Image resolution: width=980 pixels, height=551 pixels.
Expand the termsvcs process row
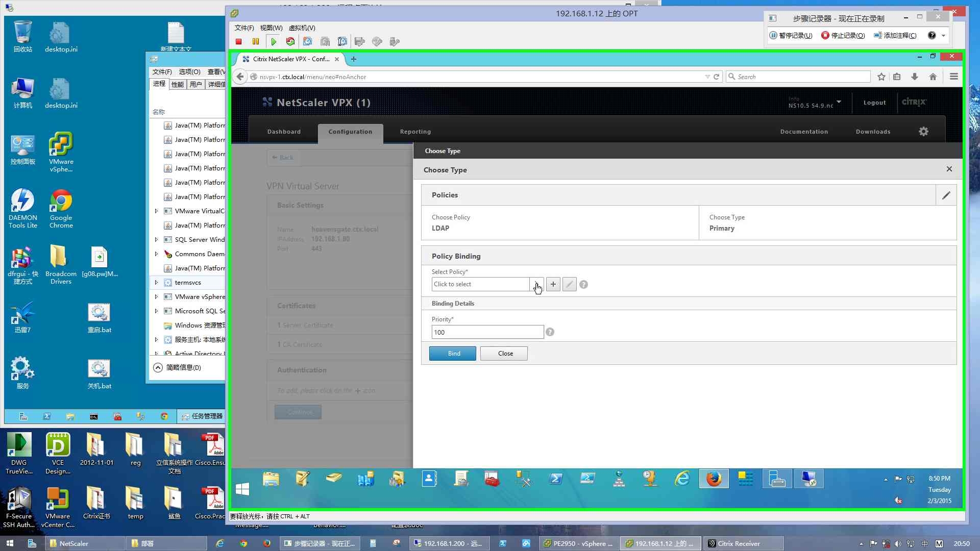click(x=156, y=282)
